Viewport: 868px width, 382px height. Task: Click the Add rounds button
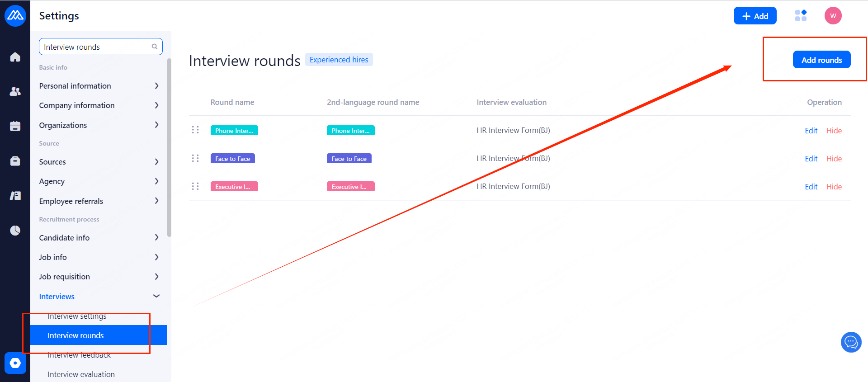coord(821,60)
